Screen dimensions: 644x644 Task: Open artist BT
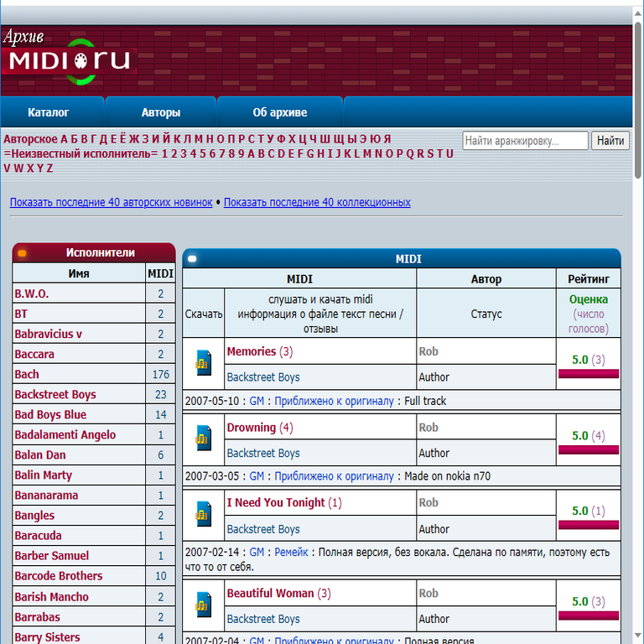[21, 314]
